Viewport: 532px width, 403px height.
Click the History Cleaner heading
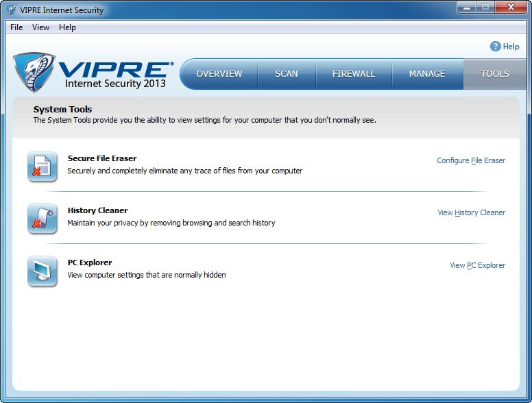point(98,210)
